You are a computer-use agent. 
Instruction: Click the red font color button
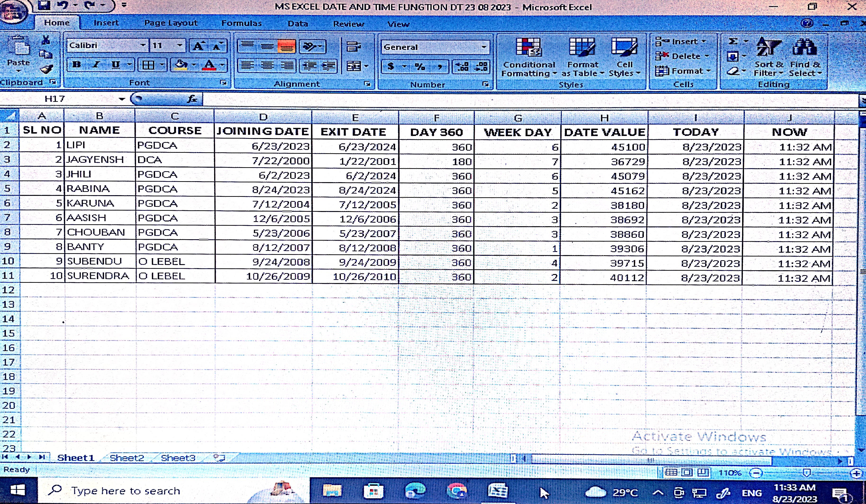pos(209,65)
